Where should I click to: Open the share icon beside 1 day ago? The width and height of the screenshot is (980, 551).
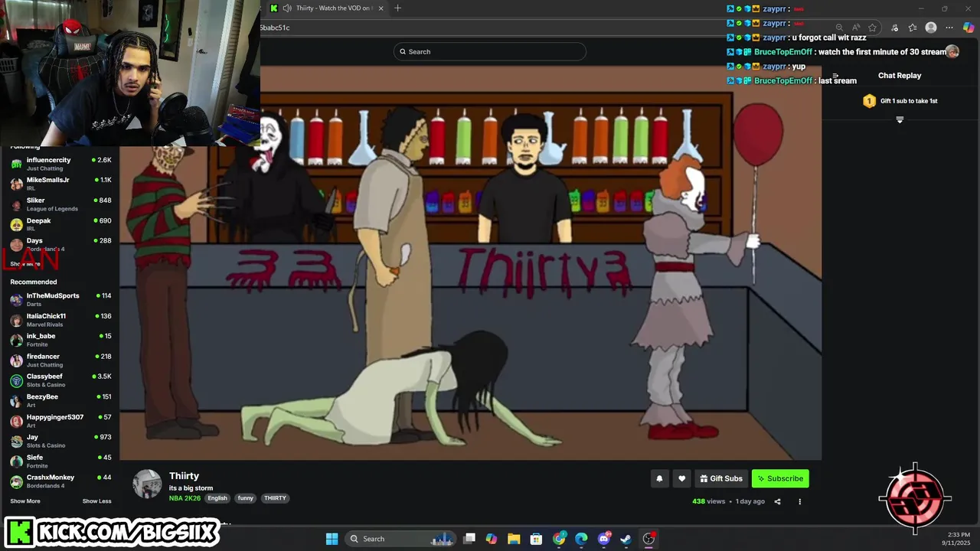coord(777,502)
